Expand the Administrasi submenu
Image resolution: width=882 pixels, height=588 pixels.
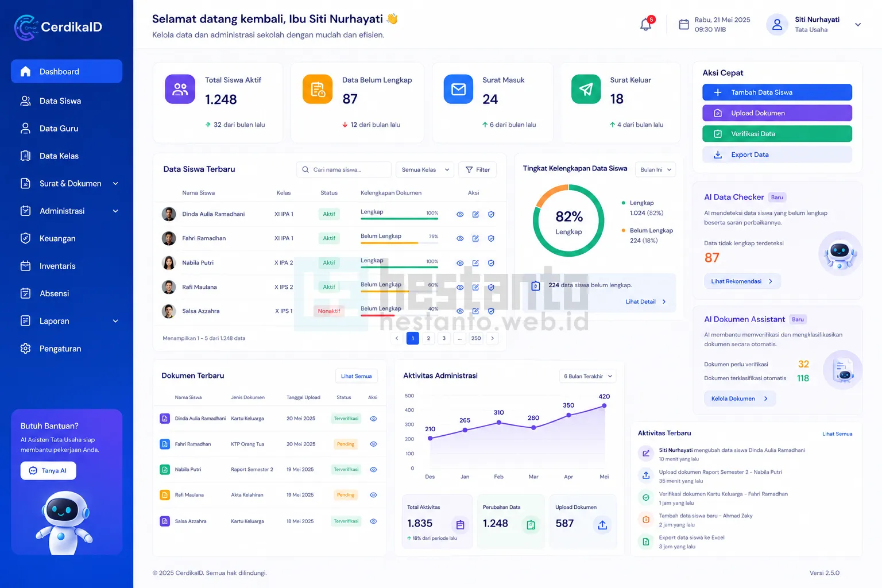(115, 211)
